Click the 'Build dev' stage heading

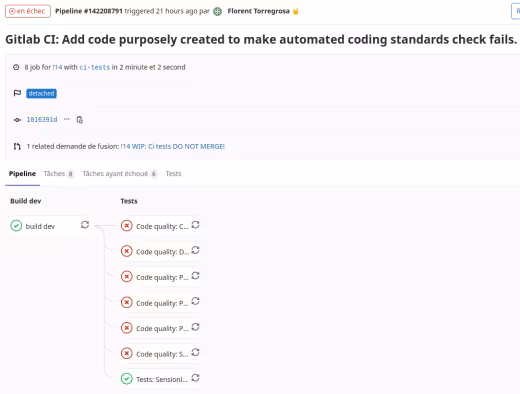point(26,201)
